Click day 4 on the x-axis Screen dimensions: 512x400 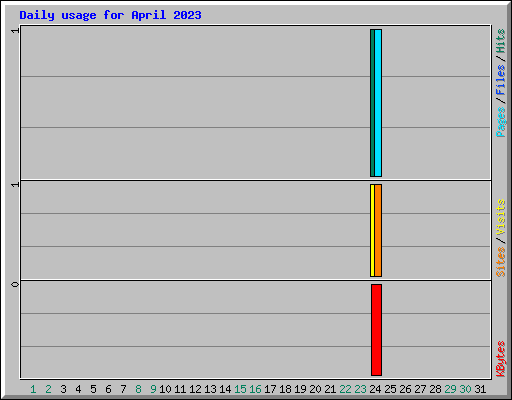[78, 389]
